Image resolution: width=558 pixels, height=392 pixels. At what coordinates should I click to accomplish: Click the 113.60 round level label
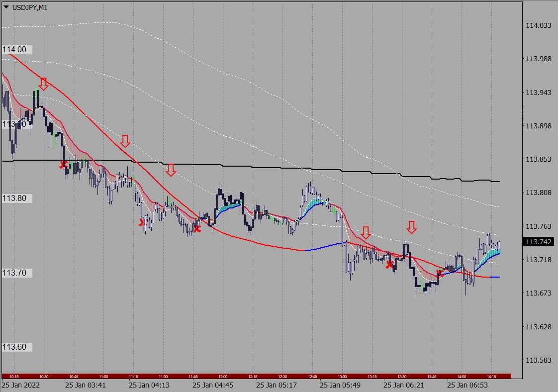point(17,347)
